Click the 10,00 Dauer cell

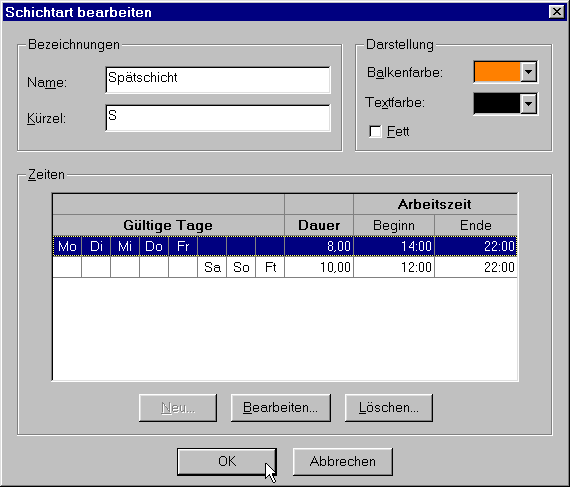[319, 267]
